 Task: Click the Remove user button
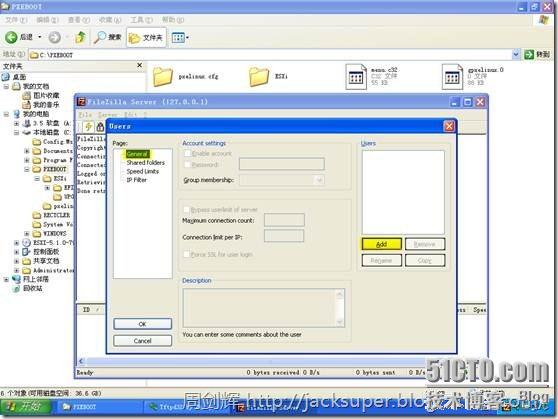click(x=425, y=244)
